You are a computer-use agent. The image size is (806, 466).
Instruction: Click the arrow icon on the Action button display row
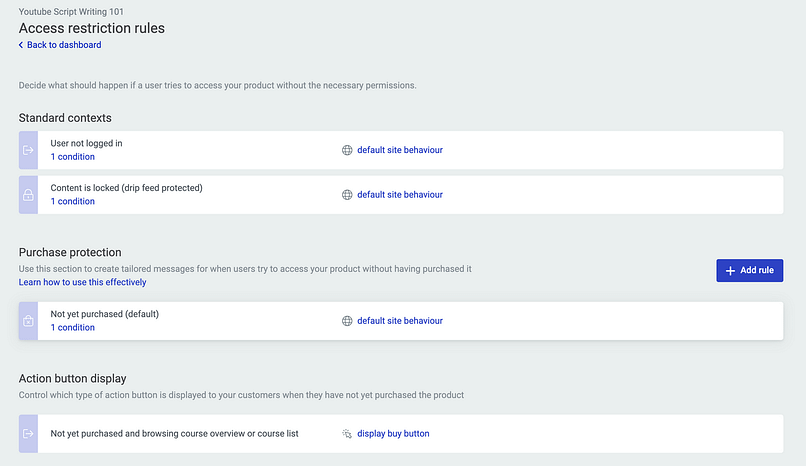point(28,434)
